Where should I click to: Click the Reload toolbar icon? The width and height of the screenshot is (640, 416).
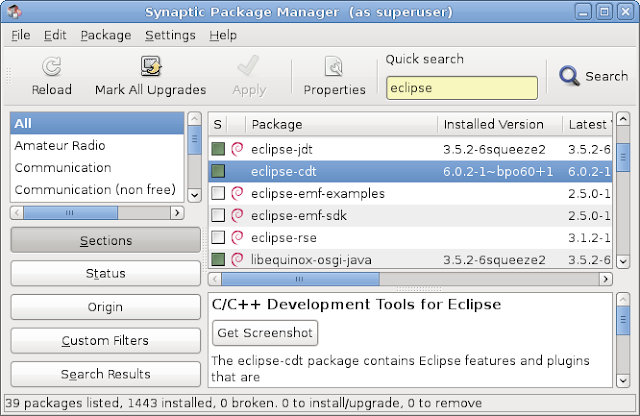[x=52, y=67]
